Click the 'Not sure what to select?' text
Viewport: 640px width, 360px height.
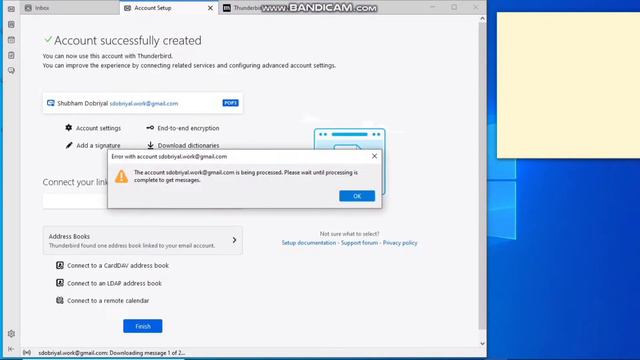[x=349, y=234]
